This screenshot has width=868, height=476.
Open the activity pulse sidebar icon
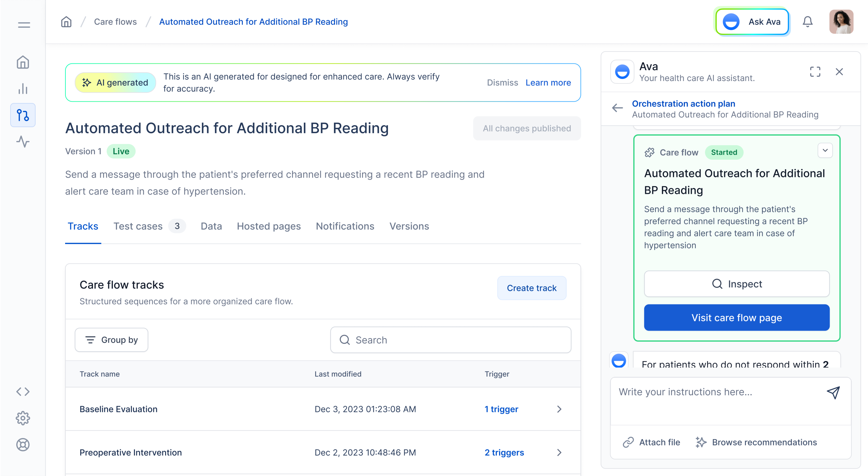click(x=23, y=142)
